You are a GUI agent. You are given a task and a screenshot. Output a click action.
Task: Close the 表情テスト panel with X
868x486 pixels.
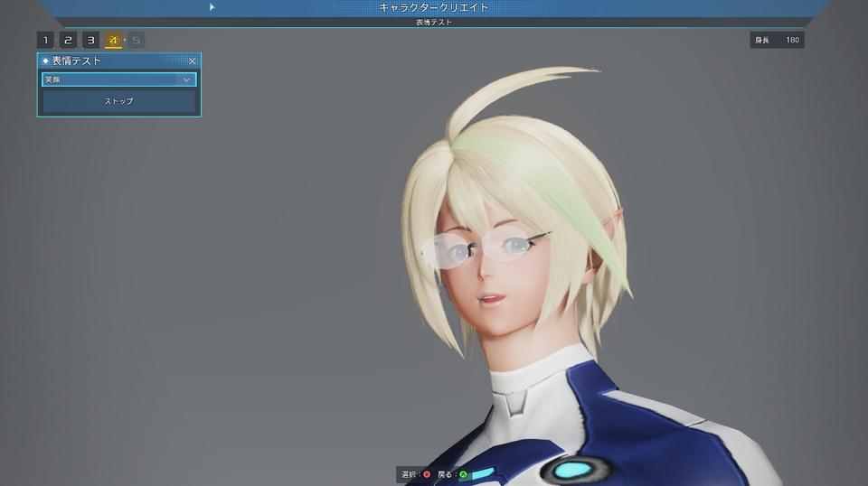192,61
